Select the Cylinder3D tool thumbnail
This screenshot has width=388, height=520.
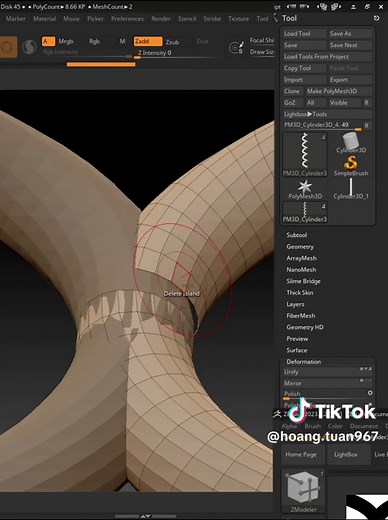point(351,142)
